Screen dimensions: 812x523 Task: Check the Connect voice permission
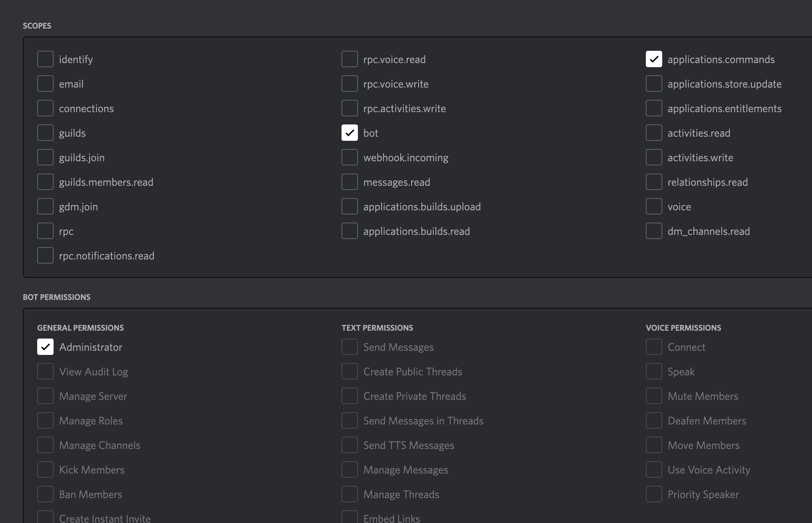(654, 347)
